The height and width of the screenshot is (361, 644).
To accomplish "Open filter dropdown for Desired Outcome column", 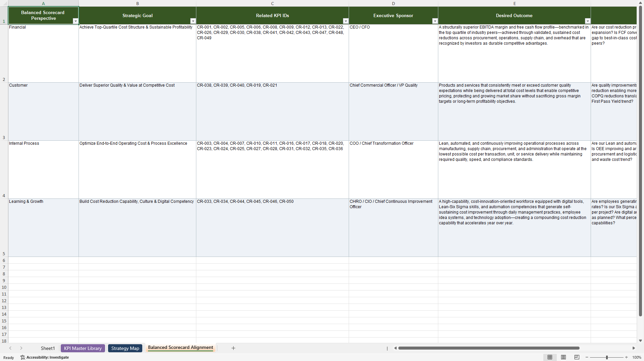I will pos(588,21).
